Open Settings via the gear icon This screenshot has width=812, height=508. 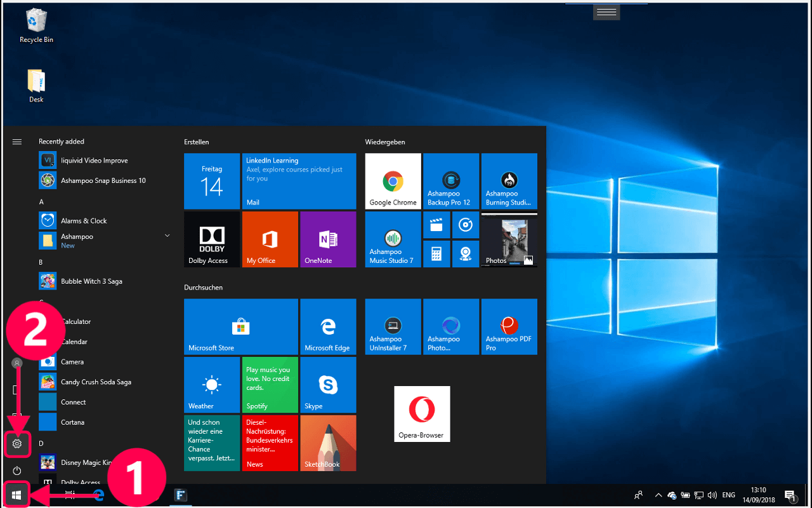(x=17, y=443)
